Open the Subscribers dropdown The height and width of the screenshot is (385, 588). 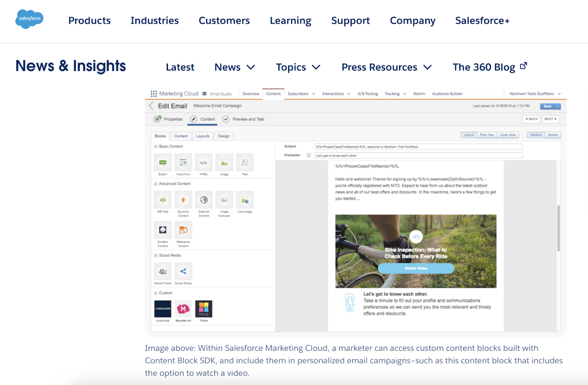click(x=301, y=94)
